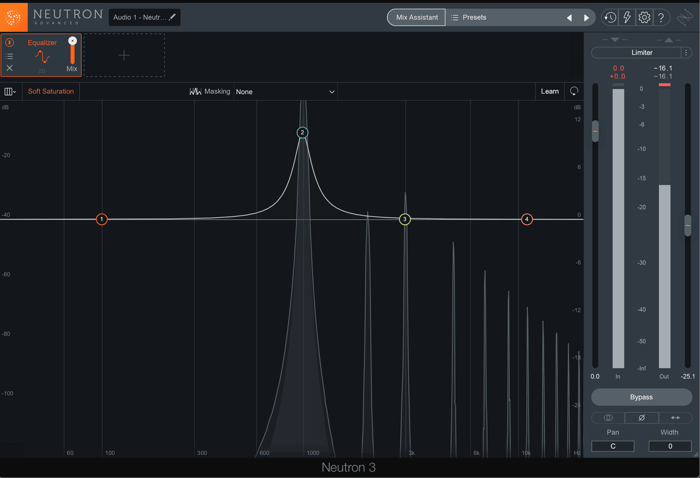This screenshot has height=478, width=700.
Task: Click the input down-triangle indicator above Limiter
Action: coord(615,40)
